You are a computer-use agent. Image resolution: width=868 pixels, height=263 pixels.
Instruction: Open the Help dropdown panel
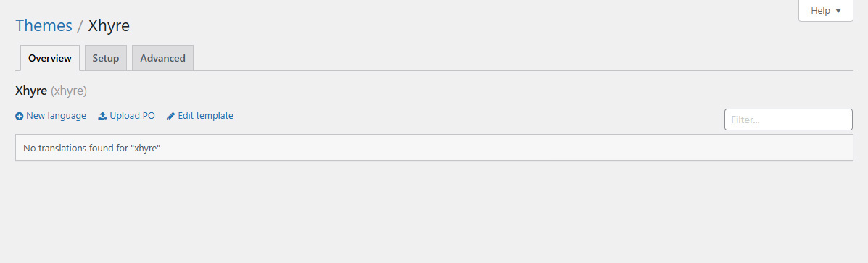click(x=825, y=10)
